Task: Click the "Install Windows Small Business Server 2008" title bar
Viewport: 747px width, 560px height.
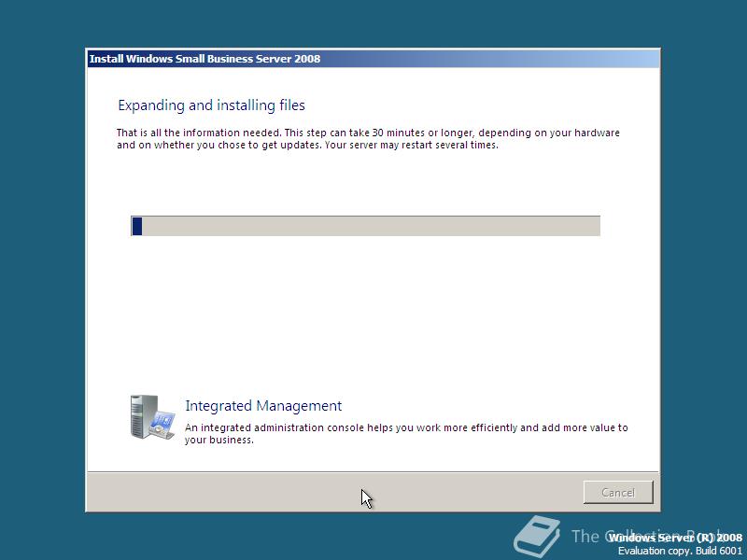Action: tap(373, 59)
